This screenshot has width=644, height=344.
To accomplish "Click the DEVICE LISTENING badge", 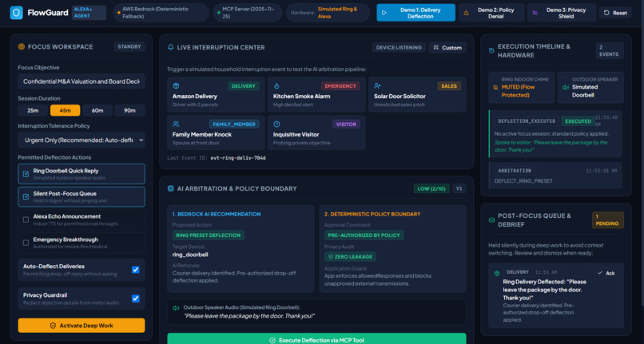I will click(399, 48).
